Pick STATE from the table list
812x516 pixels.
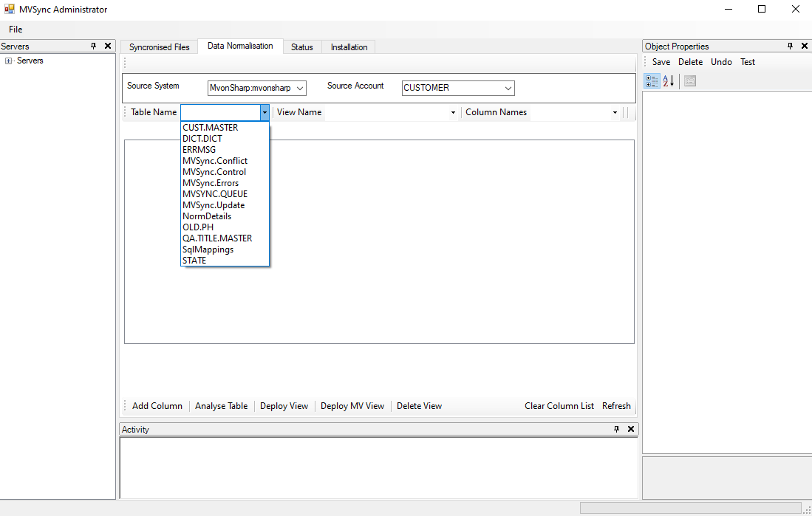point(225,261)
